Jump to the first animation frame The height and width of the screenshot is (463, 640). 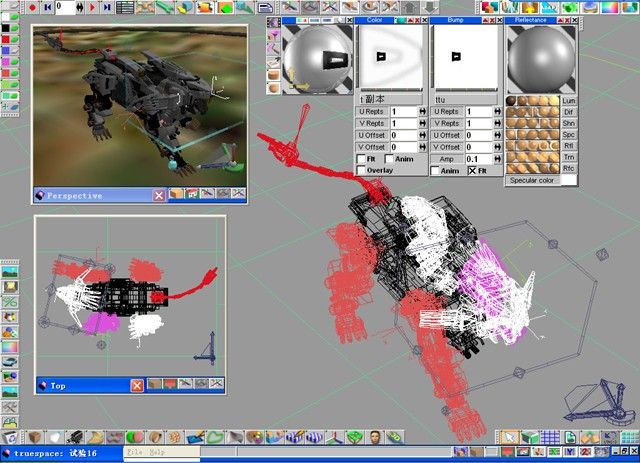[45, 7]
